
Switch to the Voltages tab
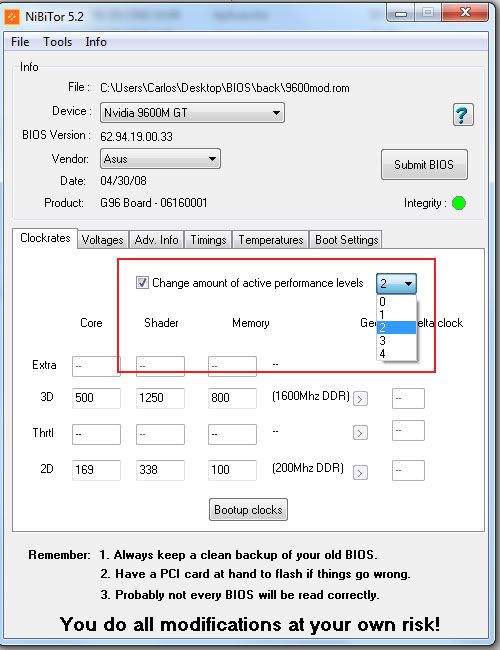click(102, 240)
